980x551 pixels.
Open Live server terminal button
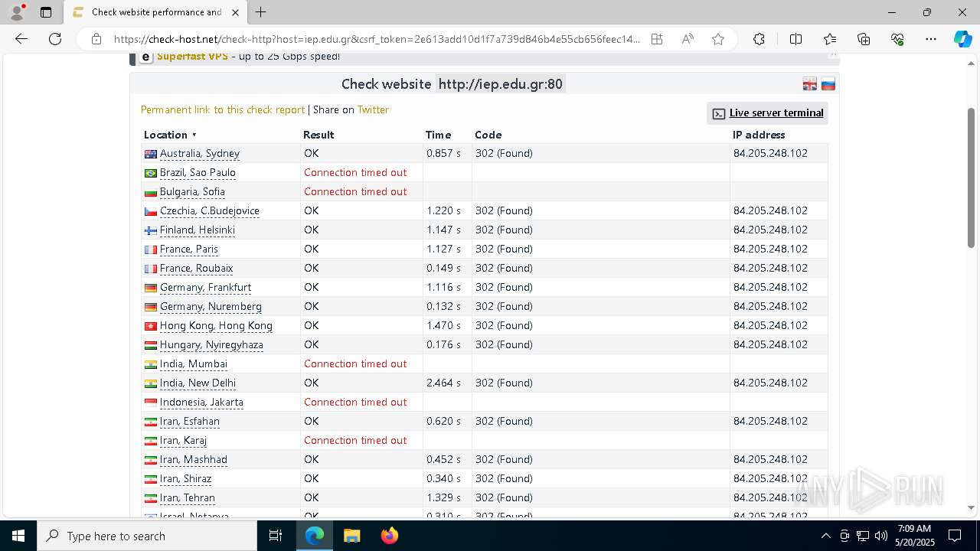767,113
